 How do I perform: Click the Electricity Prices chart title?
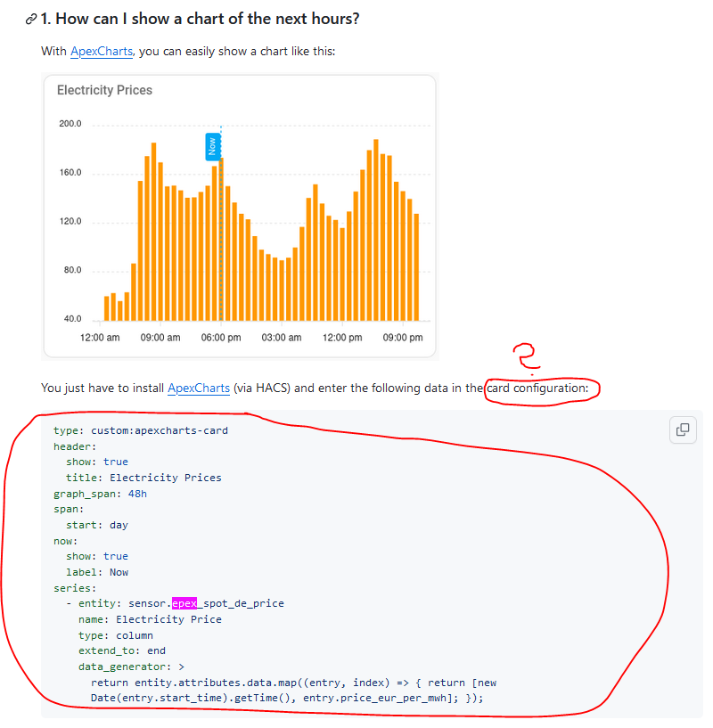pos(104,90)
